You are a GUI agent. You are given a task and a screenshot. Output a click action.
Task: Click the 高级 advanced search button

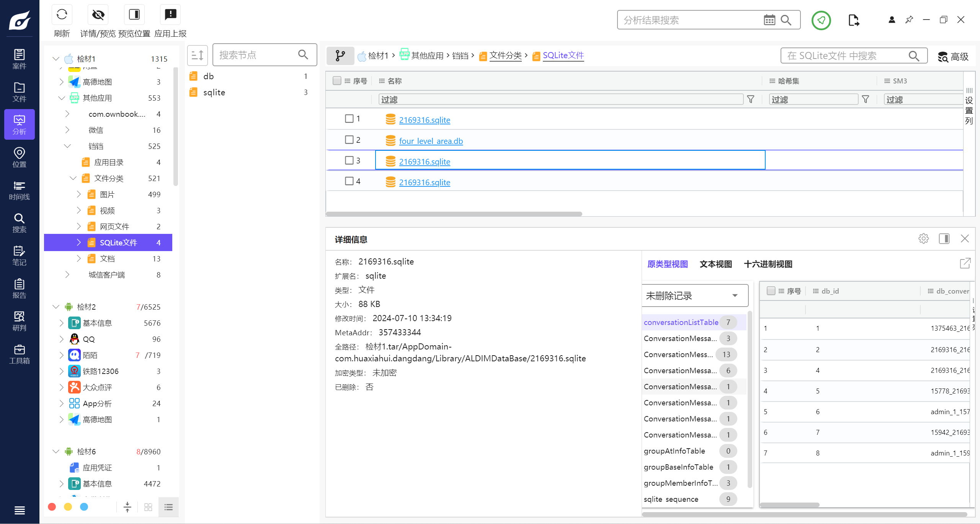[x=953, y=57]
